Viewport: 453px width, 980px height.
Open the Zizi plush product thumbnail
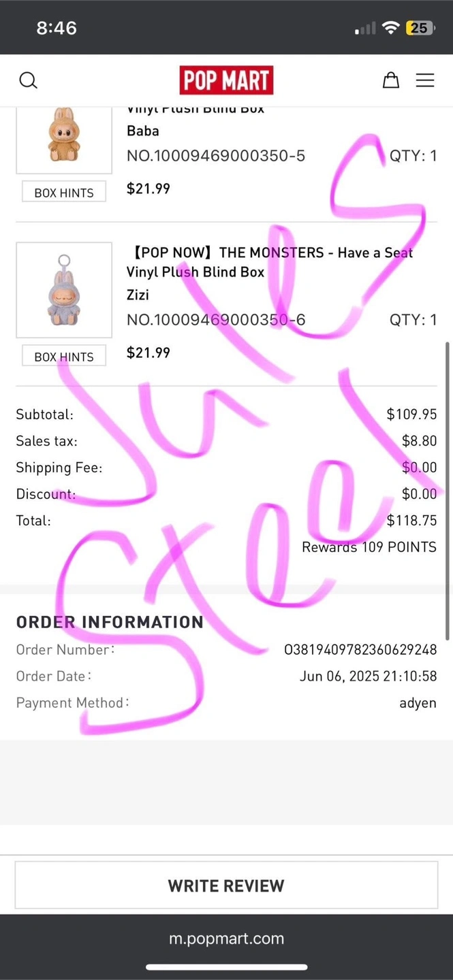[x=64, y=290]
